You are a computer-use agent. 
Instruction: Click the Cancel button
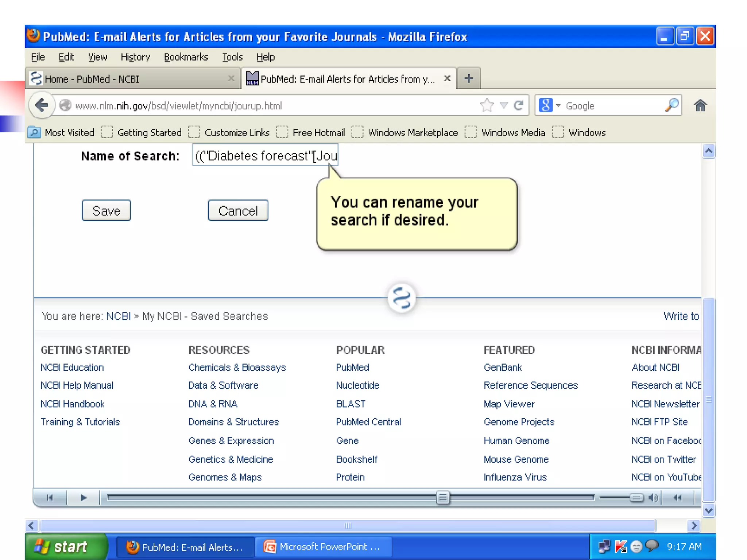click(x=238, y=211)
